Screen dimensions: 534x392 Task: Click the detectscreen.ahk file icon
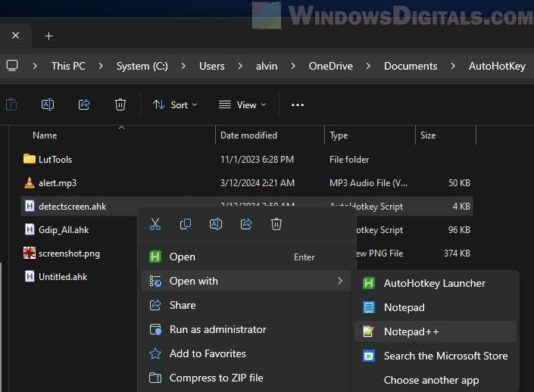click(x=30, y=206)
